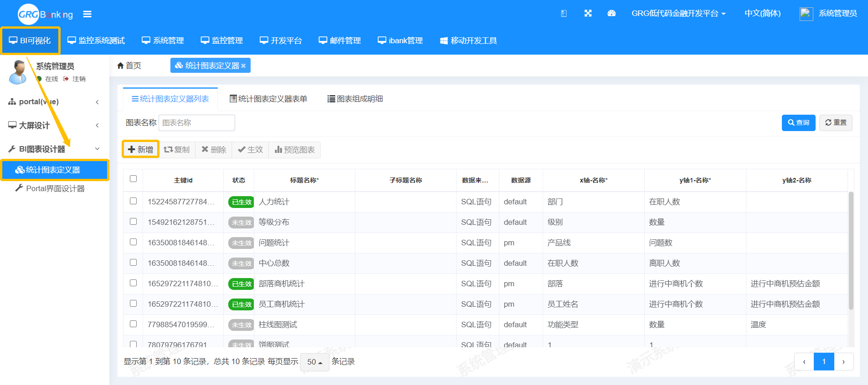Toggle the select-all header checkbox

click(133, 179)
